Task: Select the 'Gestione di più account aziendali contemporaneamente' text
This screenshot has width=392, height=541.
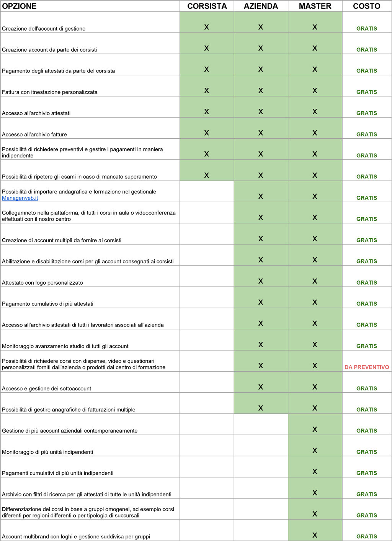Action: pyautogui.click(x=70, y=431)
